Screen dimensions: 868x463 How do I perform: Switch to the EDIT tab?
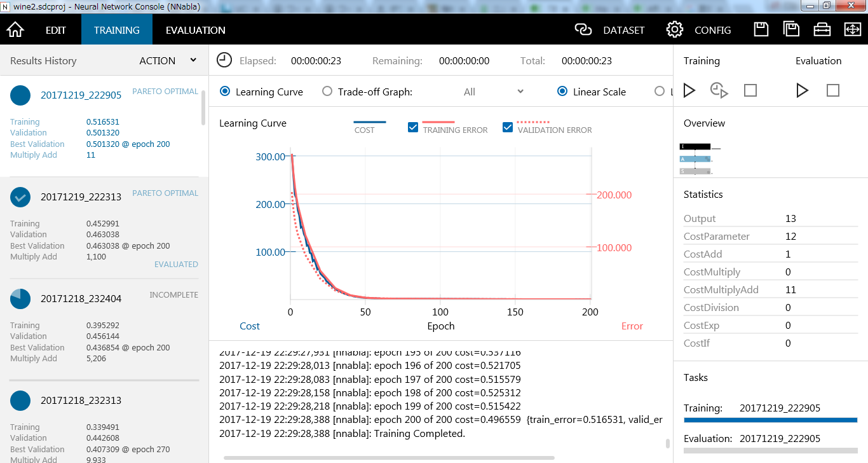point(56,30)
